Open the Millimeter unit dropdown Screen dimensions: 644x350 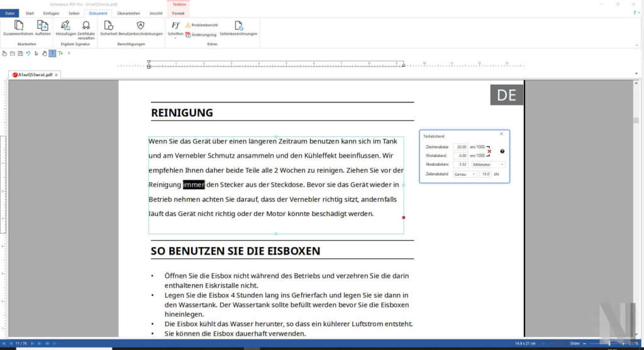(x=488, y=165)
